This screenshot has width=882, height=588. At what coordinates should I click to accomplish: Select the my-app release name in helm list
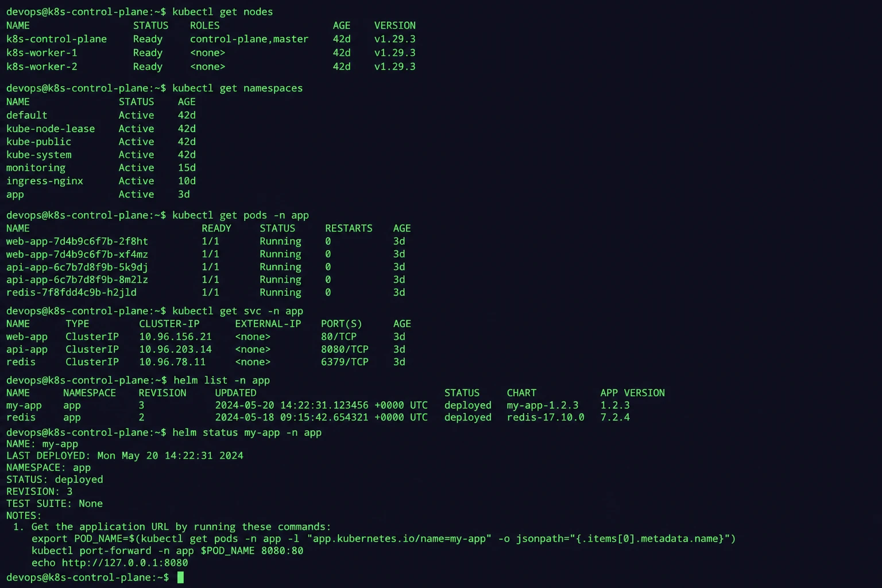click(24, 405)
